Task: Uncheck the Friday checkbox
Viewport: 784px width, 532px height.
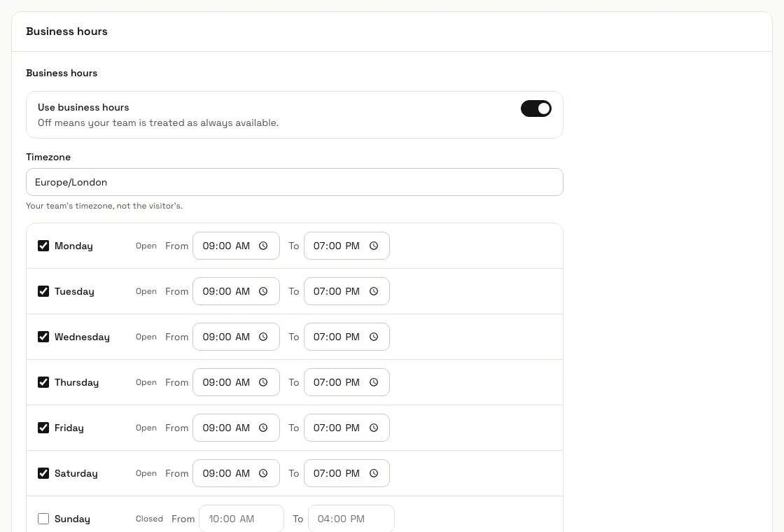Action: pyautogui.click(x=43, y=428)
